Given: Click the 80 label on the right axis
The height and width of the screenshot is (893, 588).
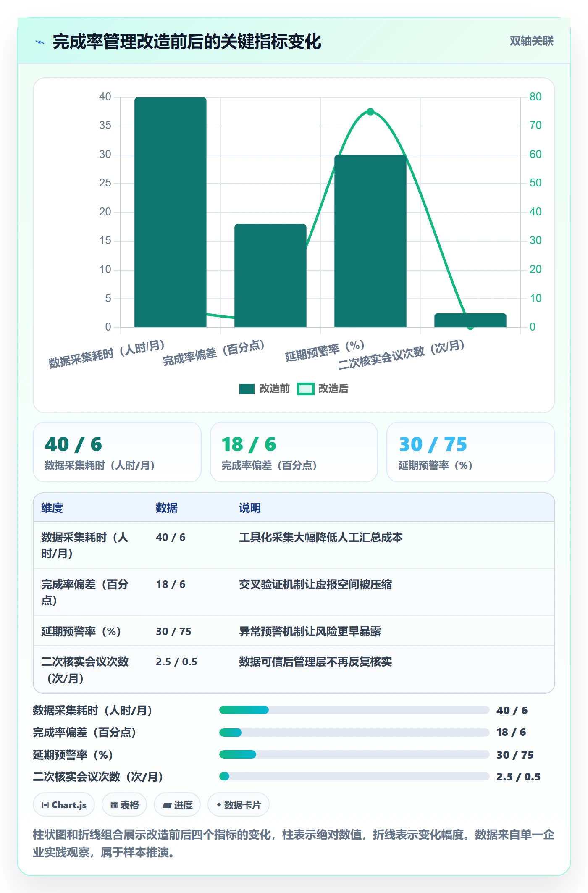Looking at the screenshot, I should [535, 97].
